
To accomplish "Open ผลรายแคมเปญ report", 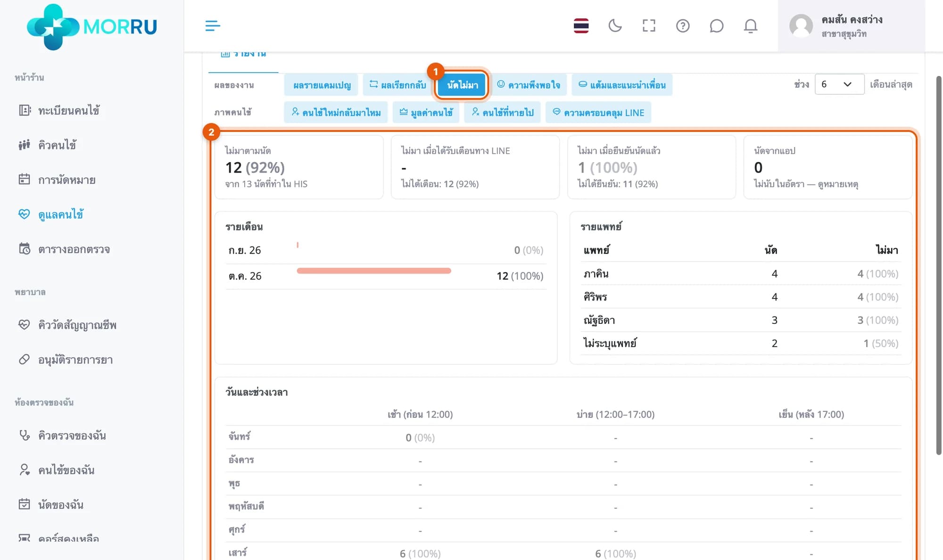I will (322, 85).
